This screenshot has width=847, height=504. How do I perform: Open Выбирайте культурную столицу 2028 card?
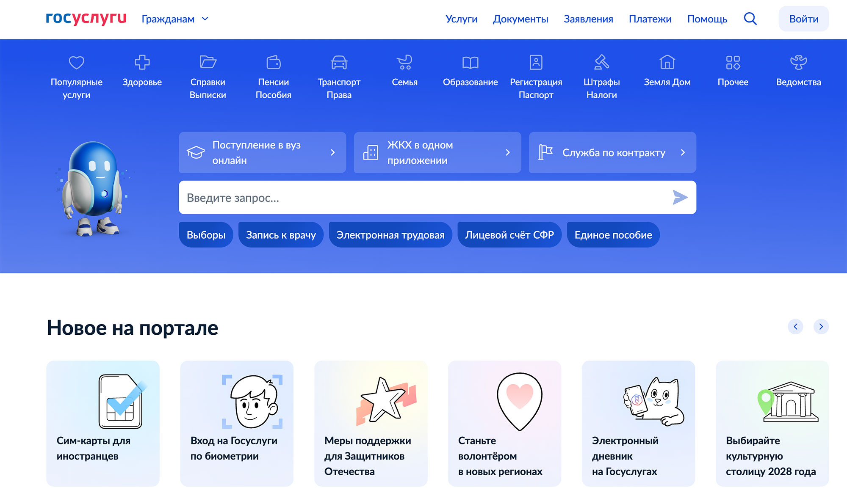[772, 423]
